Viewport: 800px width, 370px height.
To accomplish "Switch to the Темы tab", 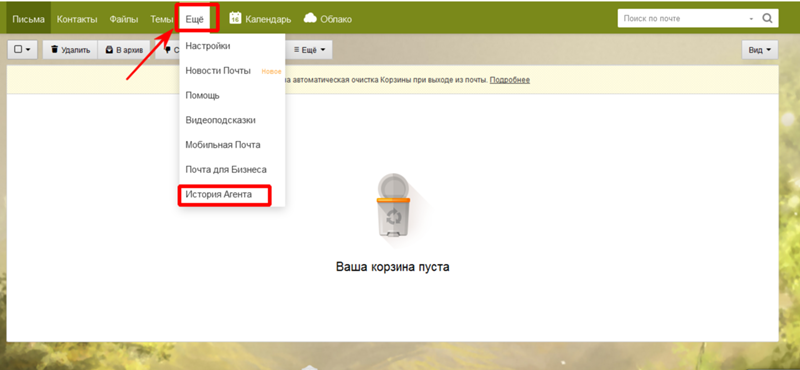I will point(162,19).
